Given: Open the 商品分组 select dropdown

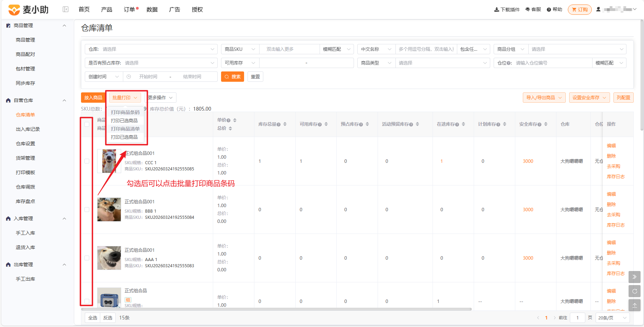Looking at the screenshot, I should coord(577,49).
